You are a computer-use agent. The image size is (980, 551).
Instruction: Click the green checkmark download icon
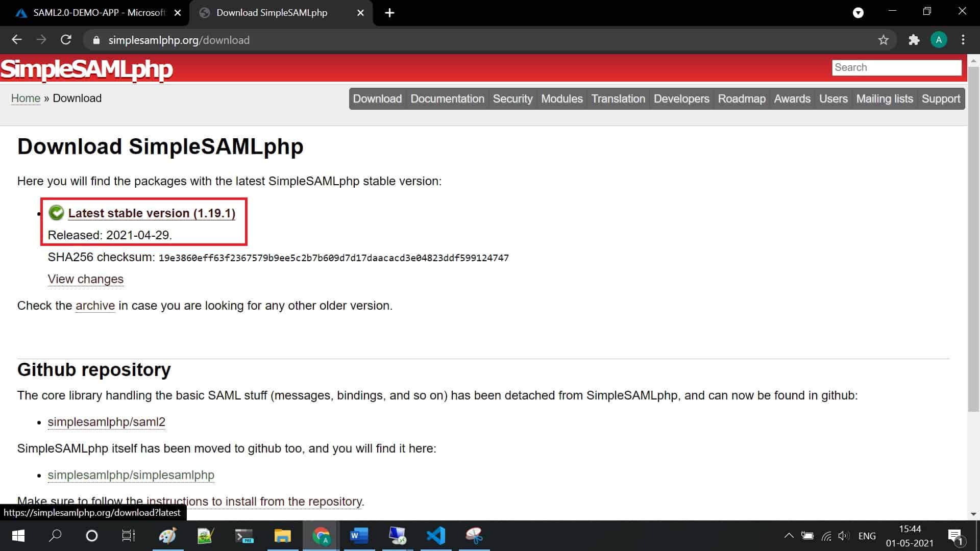[56, 213]
